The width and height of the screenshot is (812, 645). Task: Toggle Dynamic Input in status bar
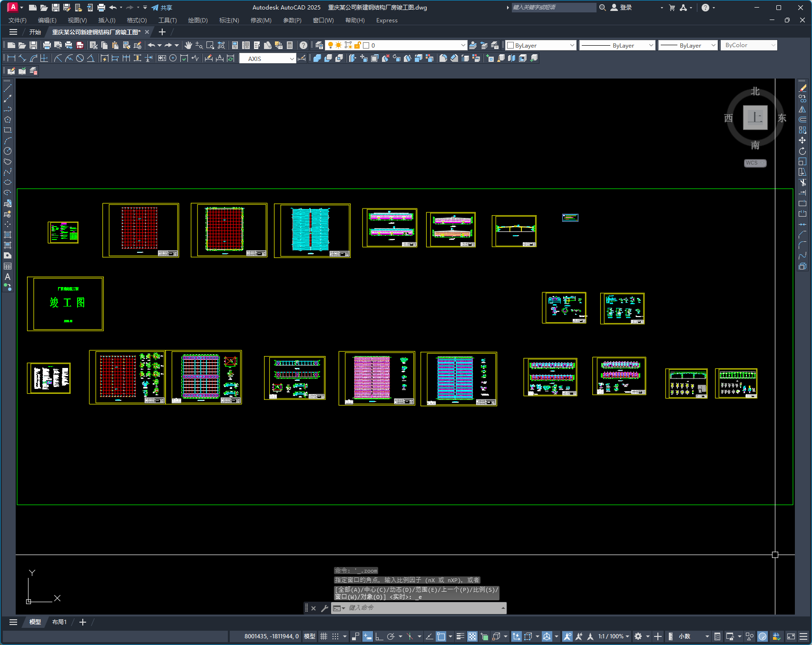coord(368,636)
